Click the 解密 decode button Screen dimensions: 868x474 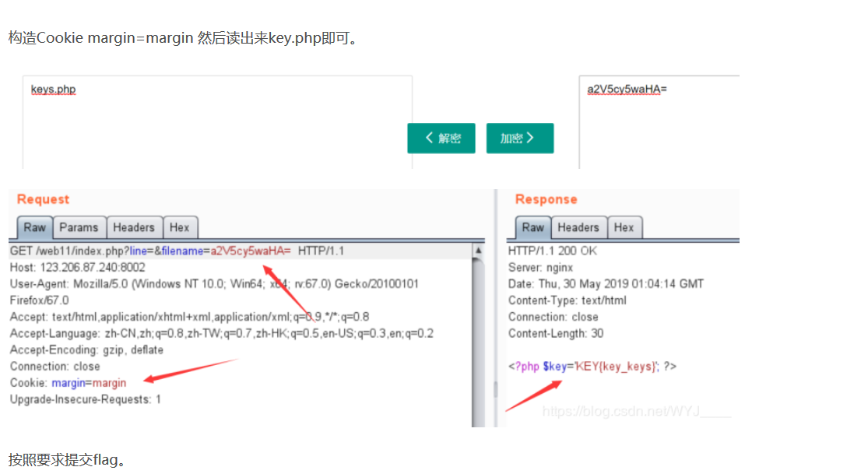coord(441,138)
